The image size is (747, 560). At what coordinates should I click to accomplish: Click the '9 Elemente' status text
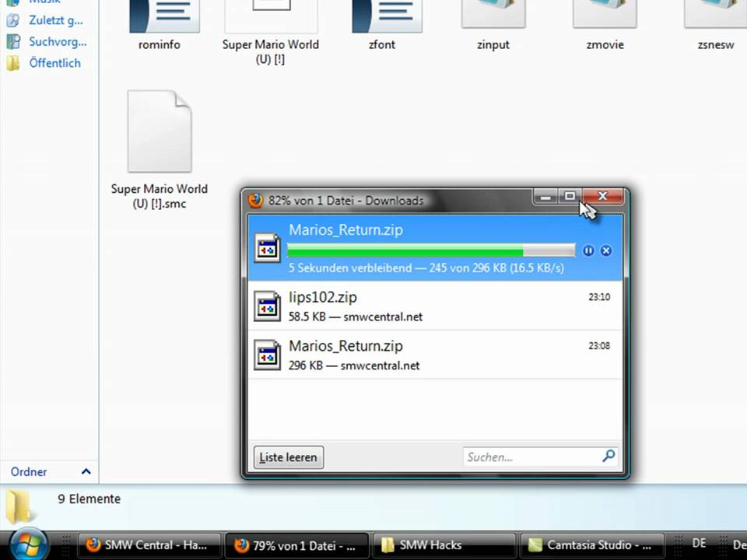[x=89, y=499]
